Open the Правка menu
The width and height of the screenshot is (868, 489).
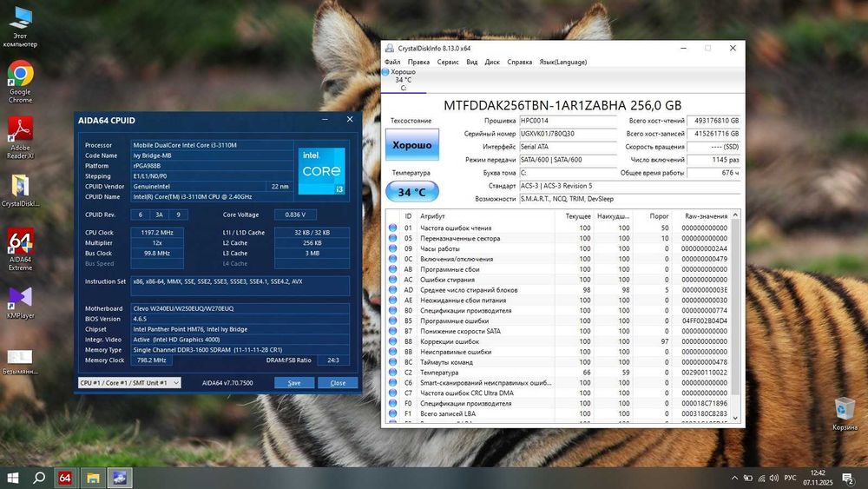click(418, 62)
